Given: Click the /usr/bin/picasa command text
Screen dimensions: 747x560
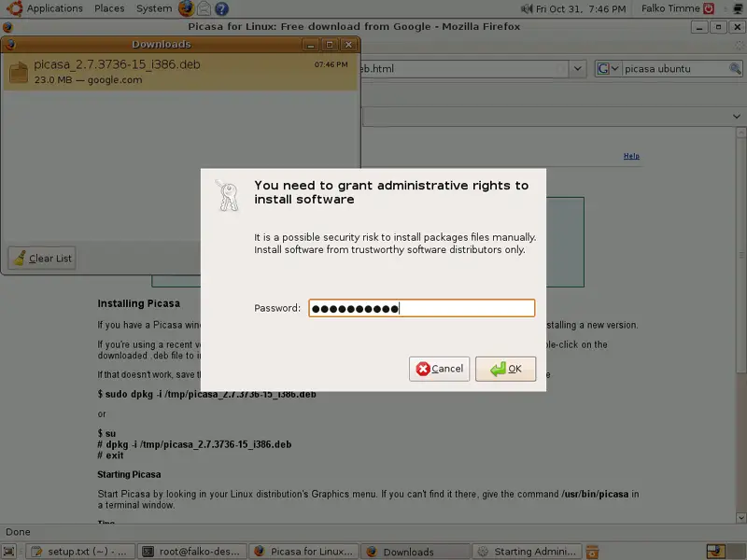Looking at the screenshot, I should [595, 494].
